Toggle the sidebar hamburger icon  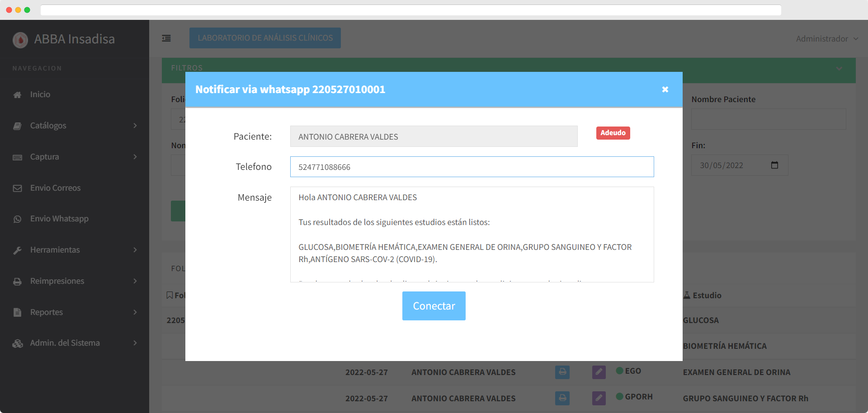click(x=166, y=38)
